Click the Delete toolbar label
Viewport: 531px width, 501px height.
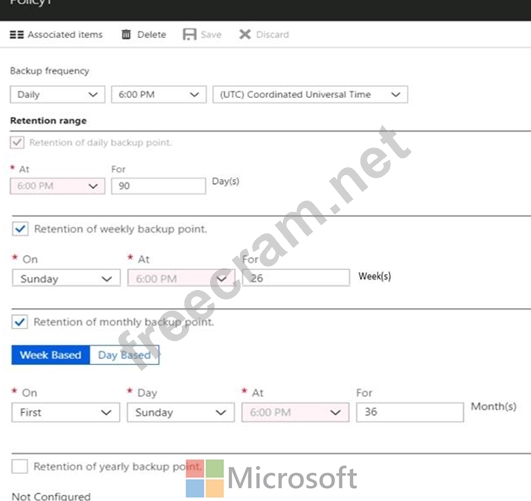pos(152,35)
